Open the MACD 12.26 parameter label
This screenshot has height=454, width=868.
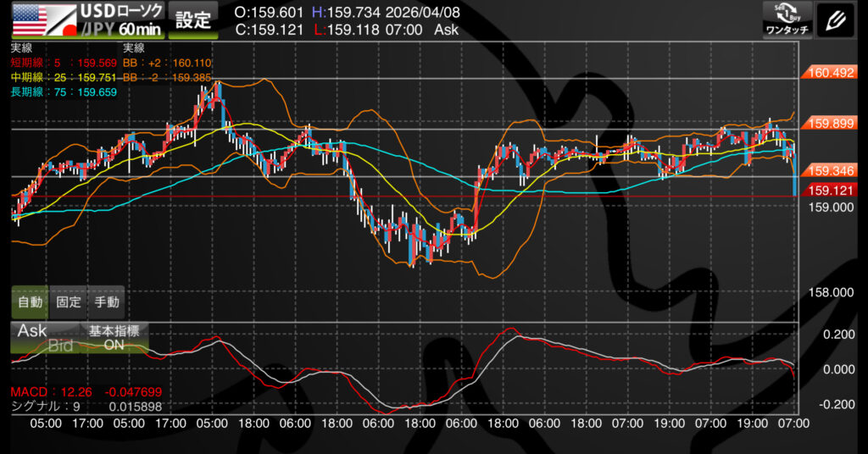coord(48,392)
